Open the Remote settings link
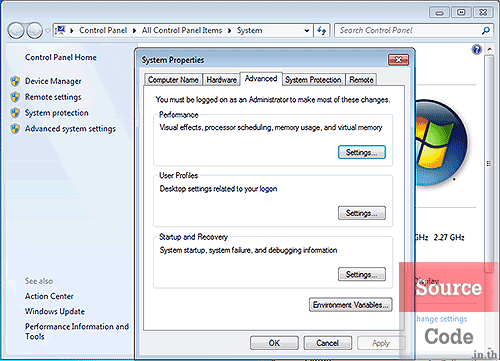Image resolution: width=500 pixels, height=361 pixels. (x=53, y=97)
